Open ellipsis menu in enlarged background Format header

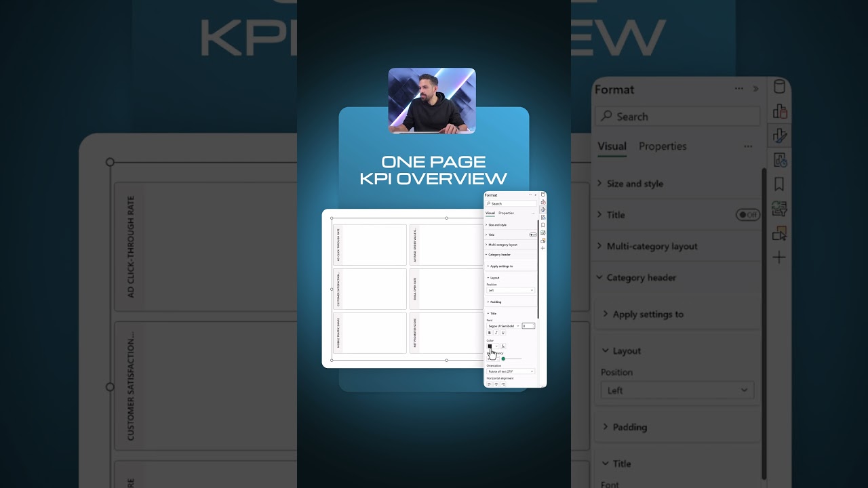pos(738,89)
